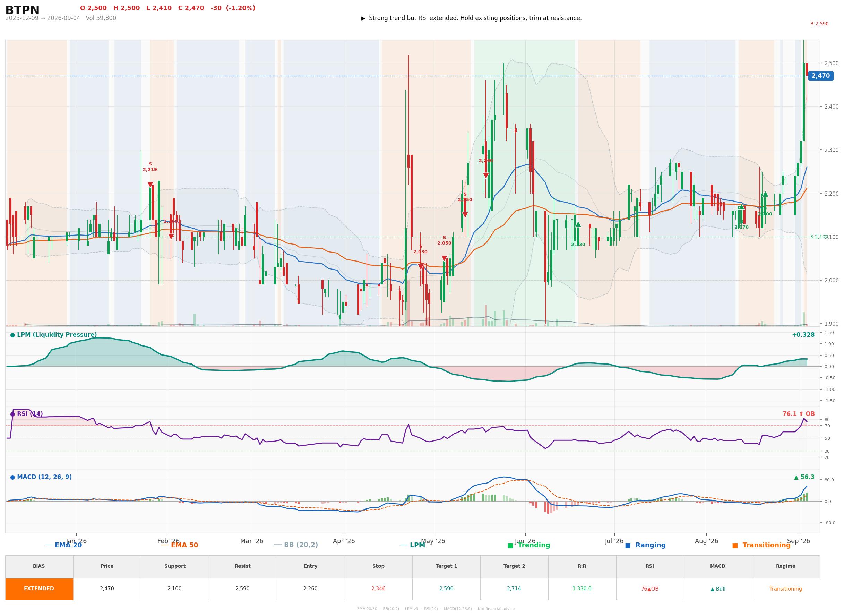Click the Apr '26 axis label
This screenshot has width=844, height=616.
pyautogui.click(x=344, y=541)
